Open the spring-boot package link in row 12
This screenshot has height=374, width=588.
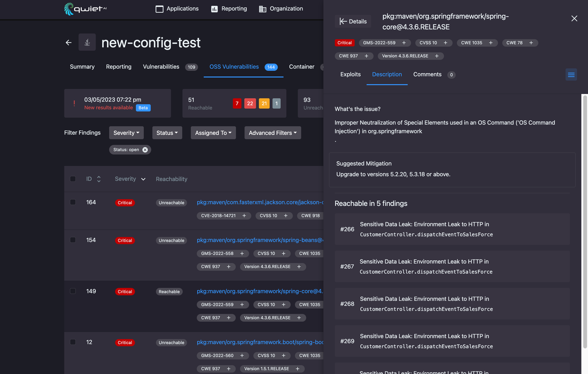coord(260,342)
